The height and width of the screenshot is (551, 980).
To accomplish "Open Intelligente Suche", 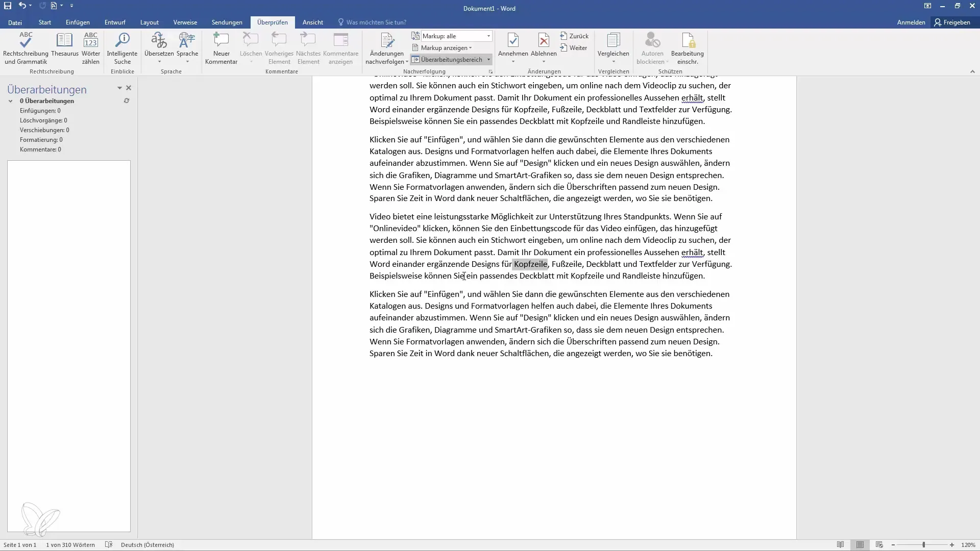I will point(122,48).
